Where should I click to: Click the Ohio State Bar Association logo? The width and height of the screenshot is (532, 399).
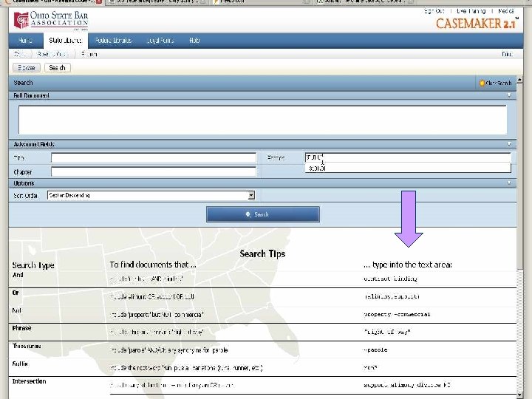51,20
